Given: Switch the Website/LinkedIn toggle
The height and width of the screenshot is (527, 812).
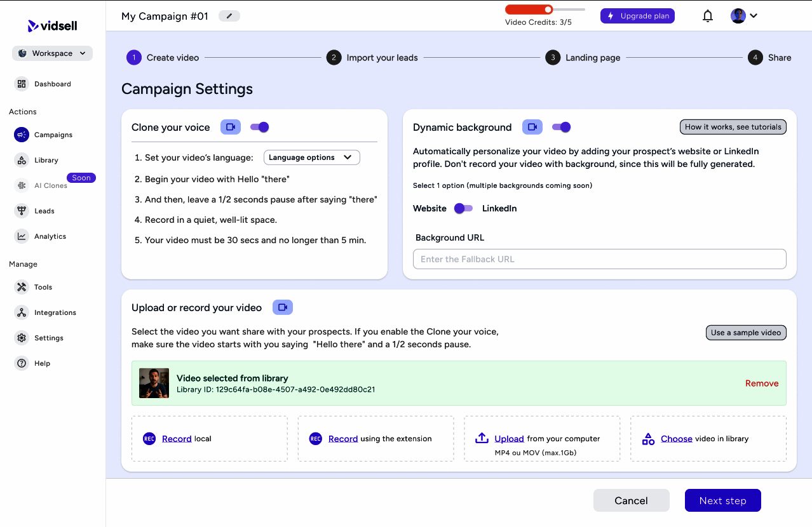Looking at the screenshot, I should pyautogui.click(x=464, y=208).
